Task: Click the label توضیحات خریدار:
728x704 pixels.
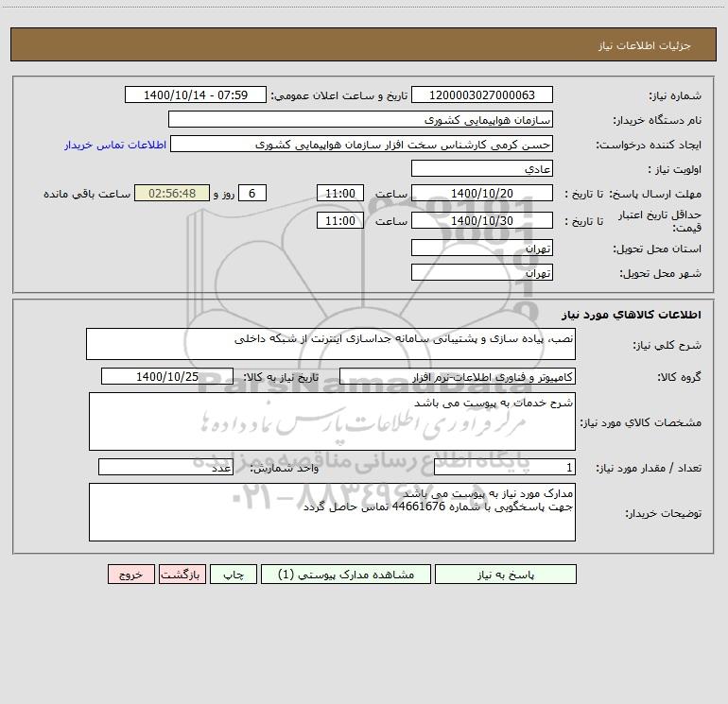Action: [664, 514]
